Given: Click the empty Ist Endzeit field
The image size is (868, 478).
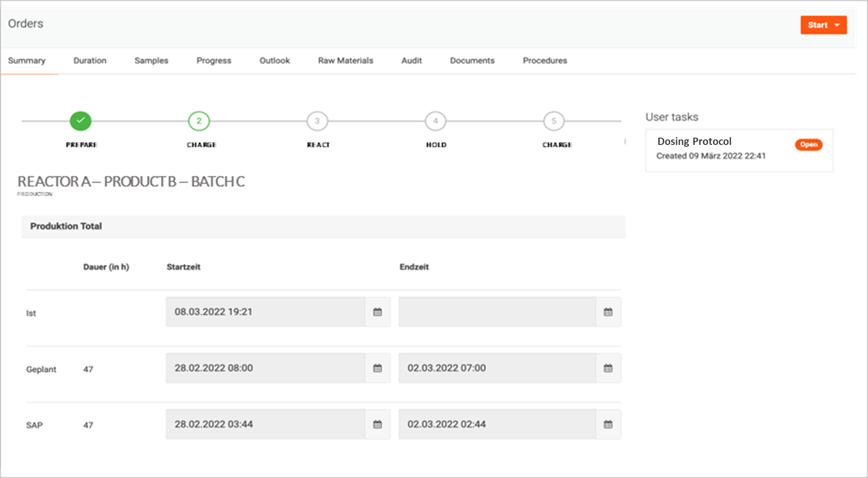Looking at the screenshot, I should tap(497, 312).
